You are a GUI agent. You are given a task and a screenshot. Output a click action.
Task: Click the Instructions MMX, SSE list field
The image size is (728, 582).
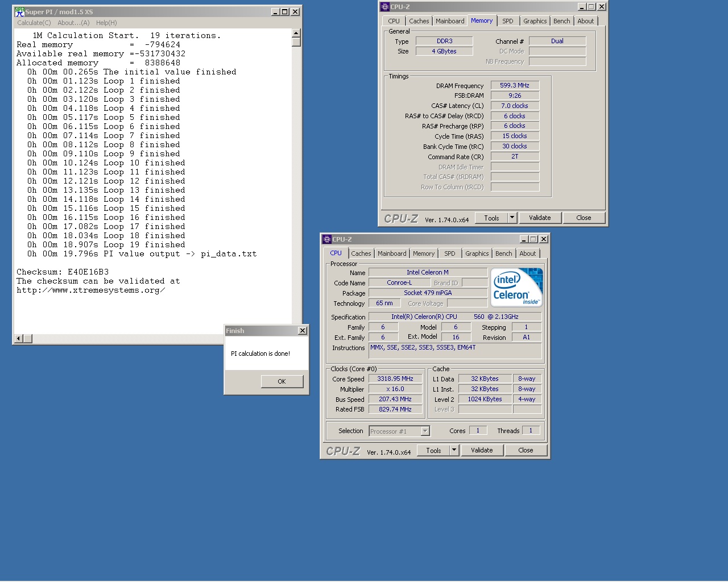455,351
